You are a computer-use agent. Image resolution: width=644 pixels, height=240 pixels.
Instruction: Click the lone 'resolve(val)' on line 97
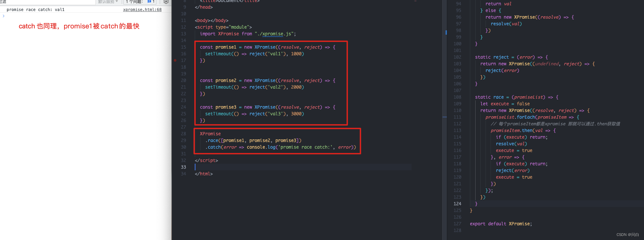(506, 24)
